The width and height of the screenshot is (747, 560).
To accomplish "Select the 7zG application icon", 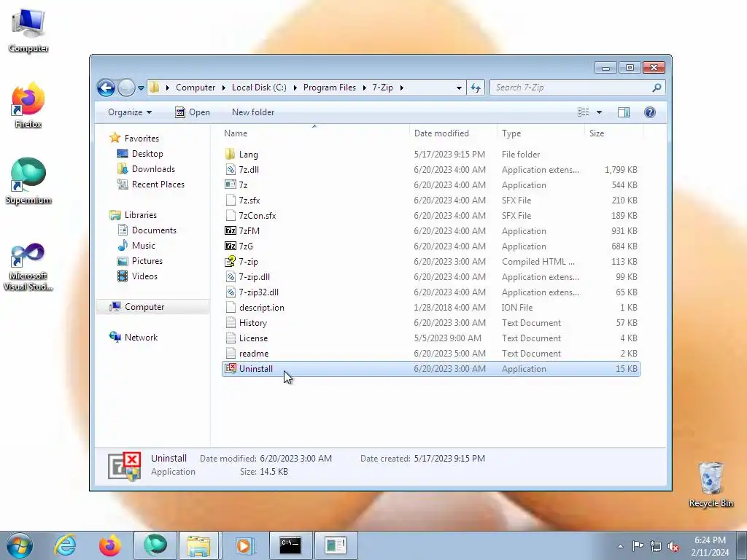I will (231, 246).
